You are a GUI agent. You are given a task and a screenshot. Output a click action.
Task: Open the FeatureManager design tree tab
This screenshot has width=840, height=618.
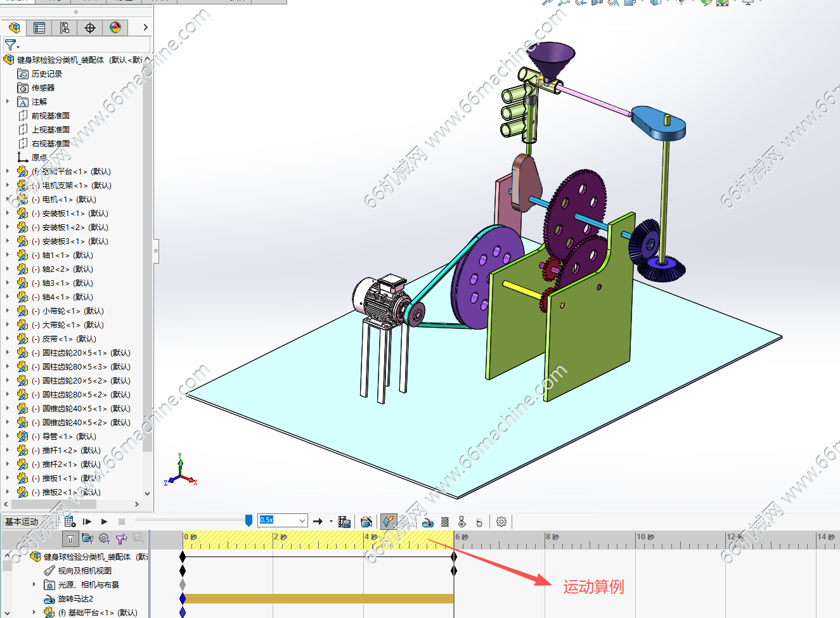click(14, 27)
